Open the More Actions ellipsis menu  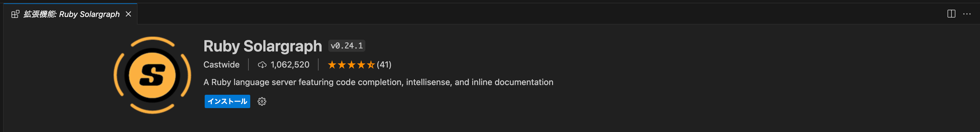[x=967, y=14]
